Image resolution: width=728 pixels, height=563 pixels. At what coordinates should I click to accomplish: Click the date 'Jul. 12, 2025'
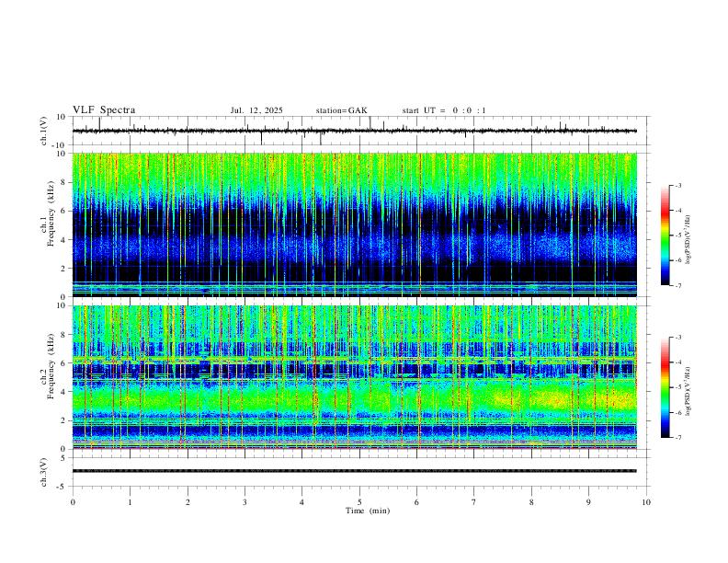(256, 110)
